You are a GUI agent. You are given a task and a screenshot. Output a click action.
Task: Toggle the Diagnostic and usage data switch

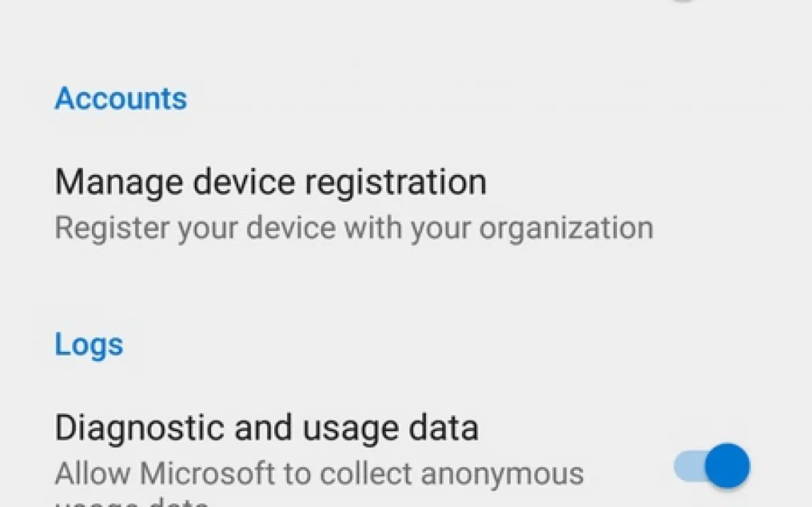[711, 465]
